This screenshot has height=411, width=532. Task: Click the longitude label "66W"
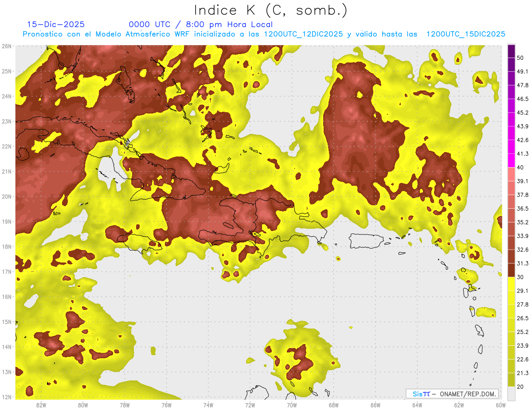375,405
